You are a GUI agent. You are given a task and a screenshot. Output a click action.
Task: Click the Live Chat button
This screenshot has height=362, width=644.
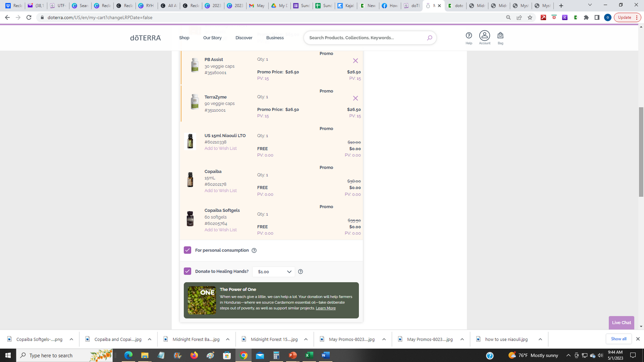click(621, 323)
